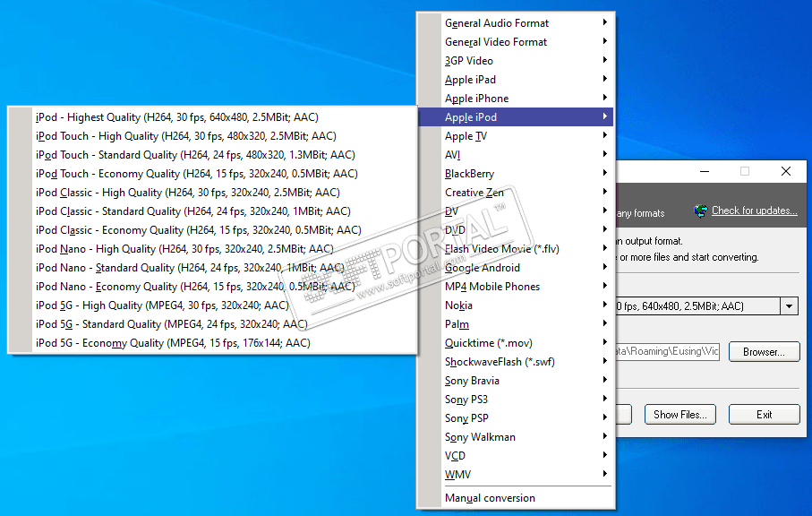Expand the Google Android submenu
Screen dimensions: 812x516
[x=516, y=268]
